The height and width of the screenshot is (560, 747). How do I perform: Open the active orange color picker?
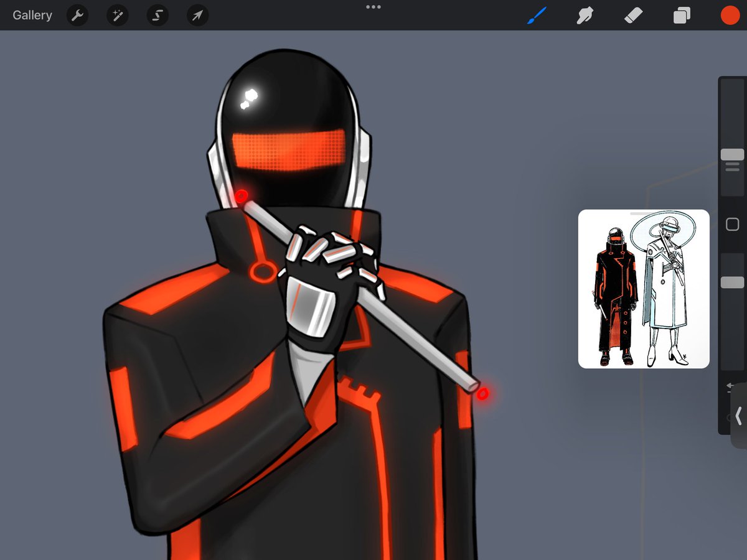point(729,16)
